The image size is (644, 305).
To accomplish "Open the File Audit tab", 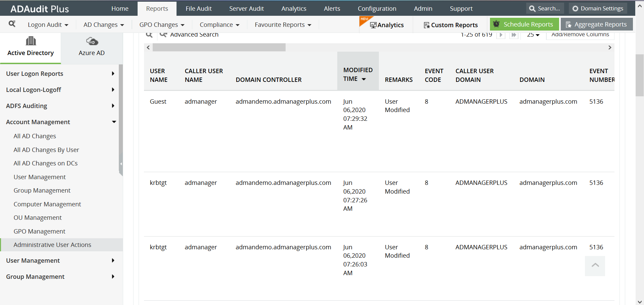I will 199,9.
